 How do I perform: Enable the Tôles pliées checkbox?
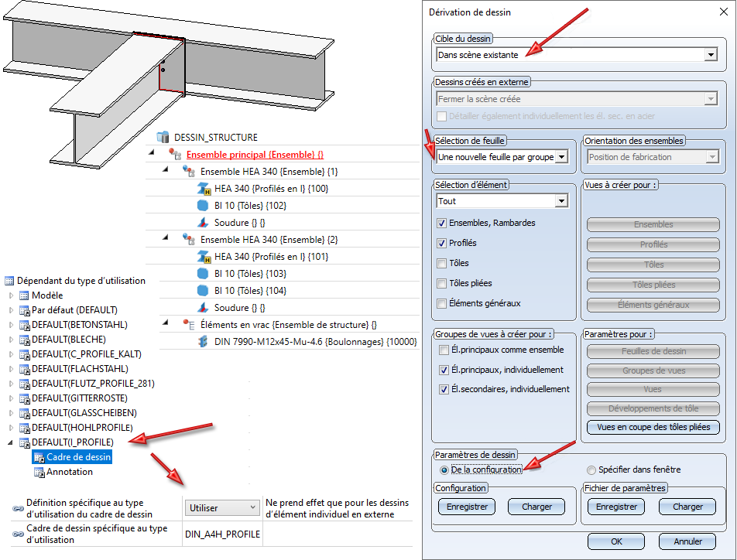pos(441,283)
